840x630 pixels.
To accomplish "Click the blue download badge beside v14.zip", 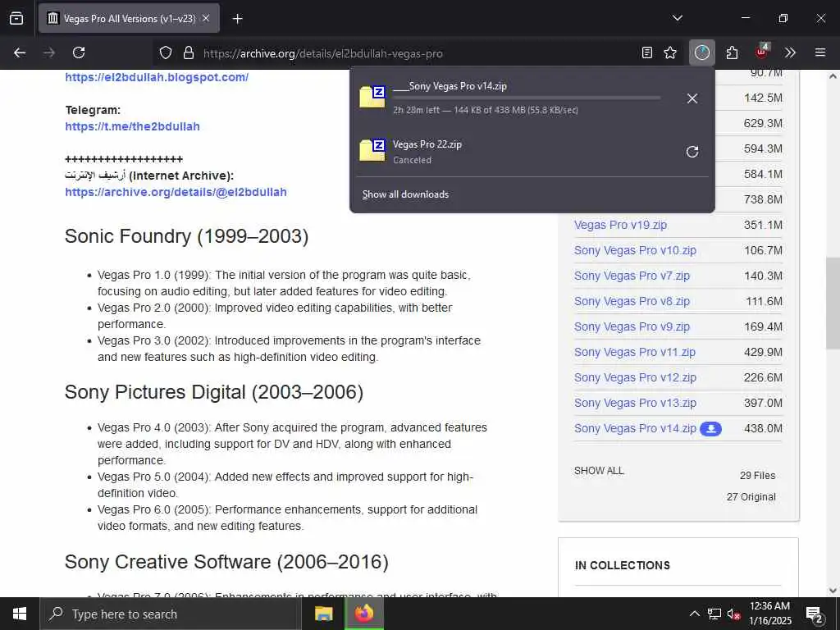I will point(711,429).
